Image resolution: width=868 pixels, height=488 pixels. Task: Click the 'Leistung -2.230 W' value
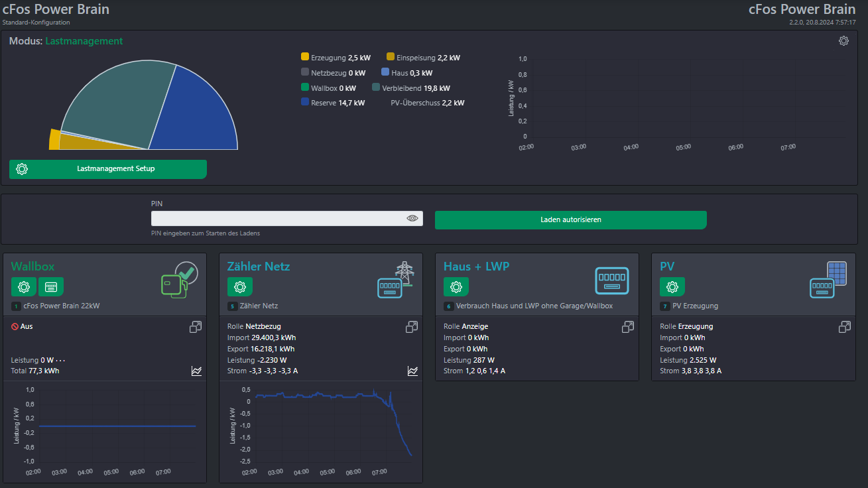coord(256,360)
